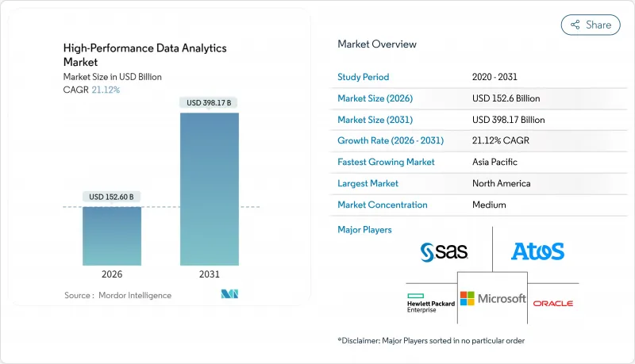Click the Market Overview heading
This screenshot has height=364, width=635.
[x=377, y=44]
